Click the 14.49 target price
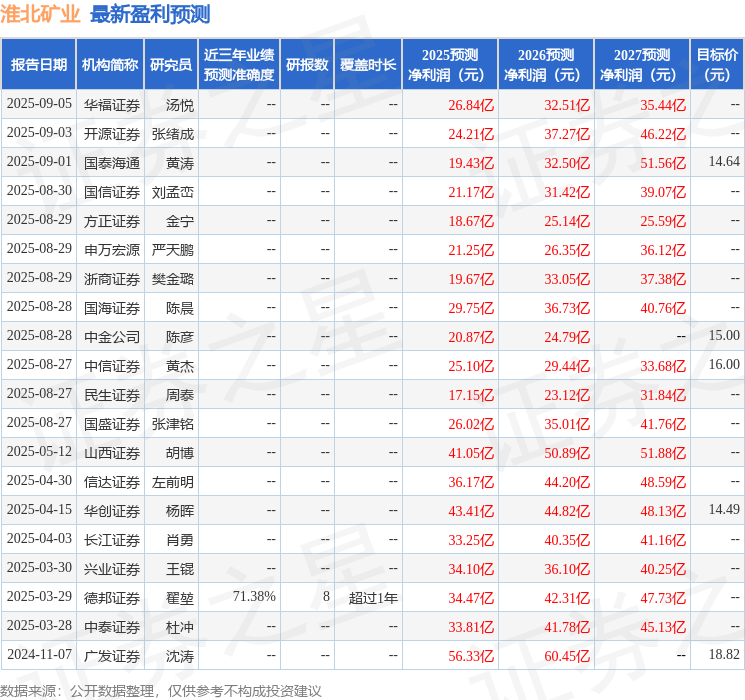Viewport: 745px width, 700px height. (724, 509)
